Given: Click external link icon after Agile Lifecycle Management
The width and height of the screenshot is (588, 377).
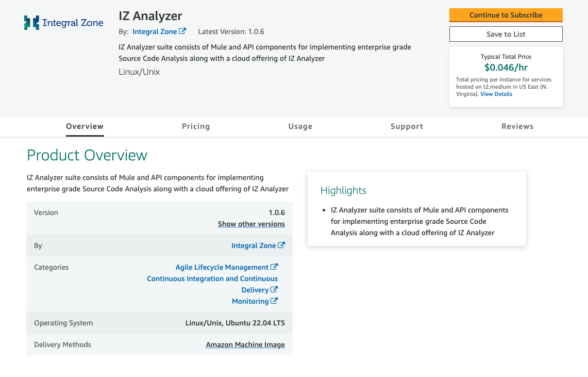Looking at the screenshot, I should [274, 267].
